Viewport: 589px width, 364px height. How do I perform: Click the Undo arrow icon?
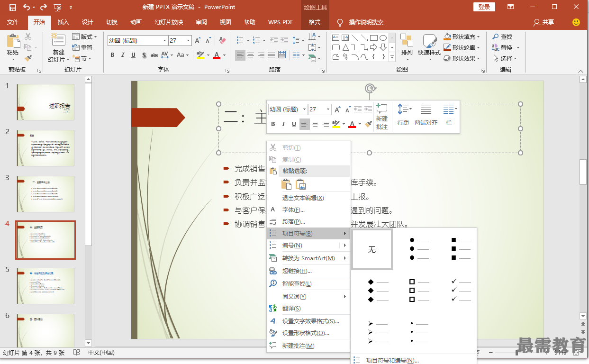[26, 7]
